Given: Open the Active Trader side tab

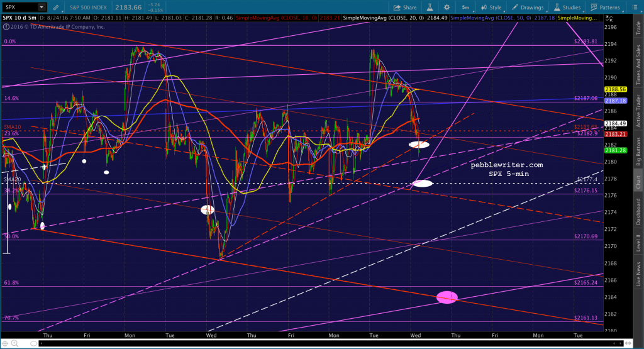Looking at the screenshot, I should coord(638,111).
